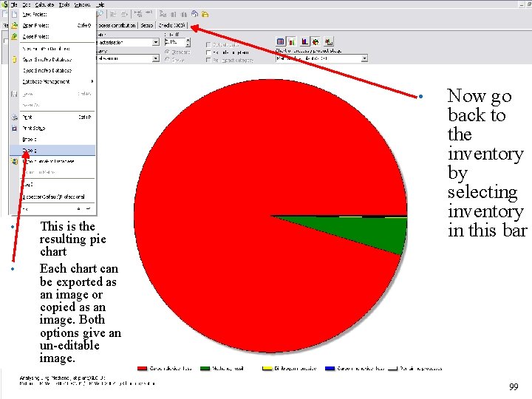Viewport: 532px width, 399px height.
Task: Toggle the Exclude long-term checkbox
Action: click(x=208, y=52)
